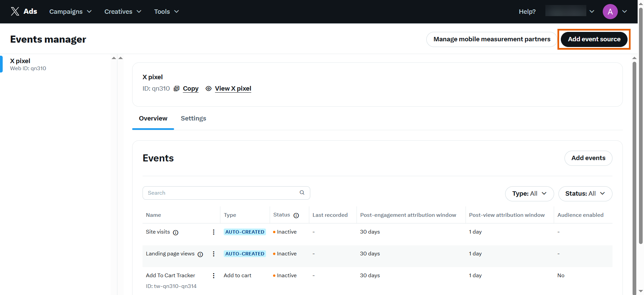Switch to the Overview tab
Viewport: 644px width, 295px height.
pos(153,118)
